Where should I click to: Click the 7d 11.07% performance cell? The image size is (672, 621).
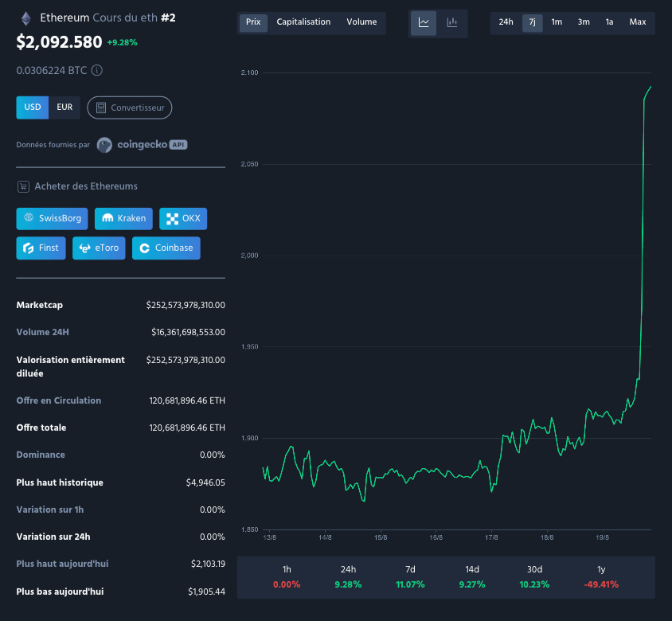(410, 577)
